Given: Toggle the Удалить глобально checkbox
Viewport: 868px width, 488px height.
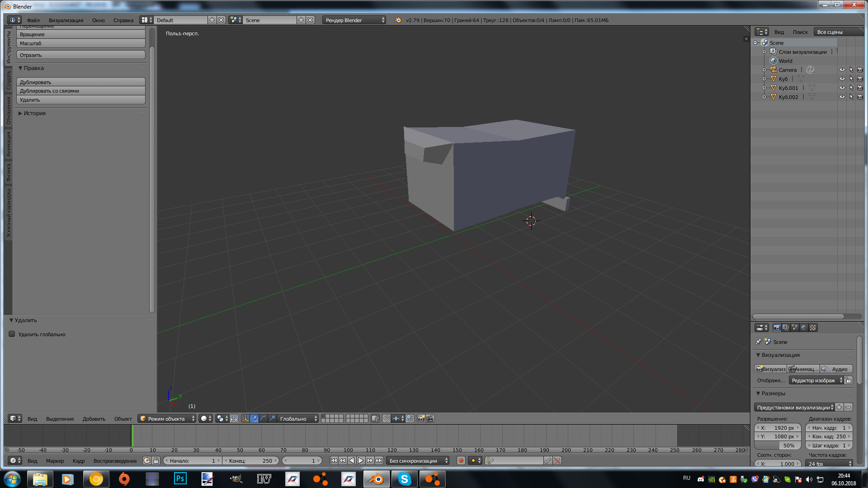Looking at the screenshot, I should [x=12, y=334].
